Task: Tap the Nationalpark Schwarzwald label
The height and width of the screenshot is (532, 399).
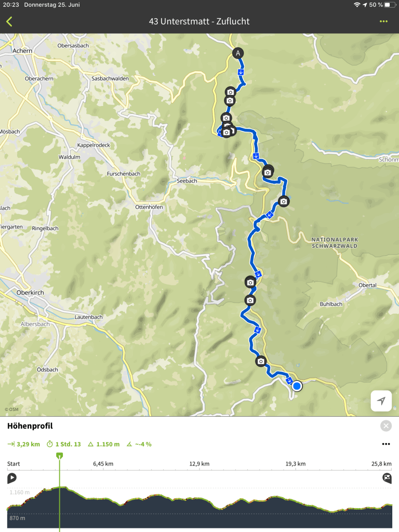Action: tap(335, 243)
